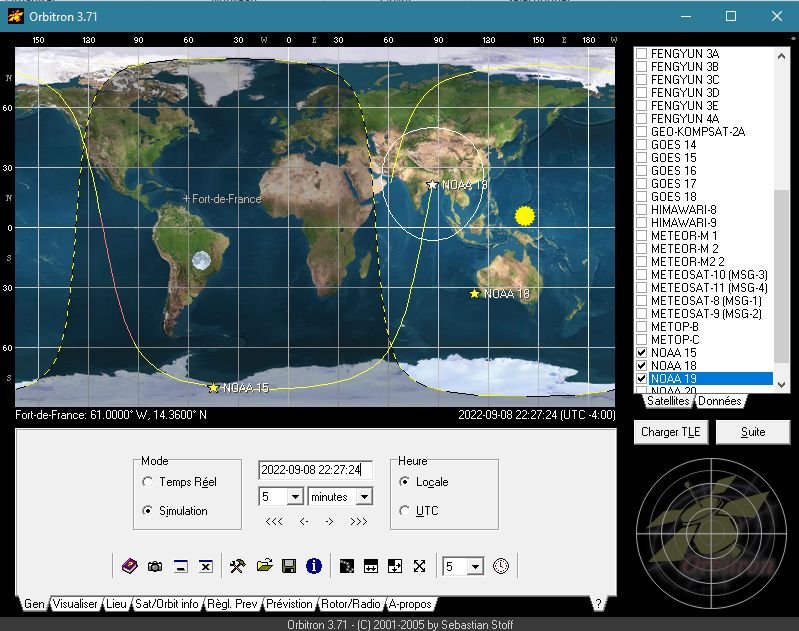Screen dimensions: 799x631
Task: Click the close application toolbar icon
Action: click(x=205, y=566)
